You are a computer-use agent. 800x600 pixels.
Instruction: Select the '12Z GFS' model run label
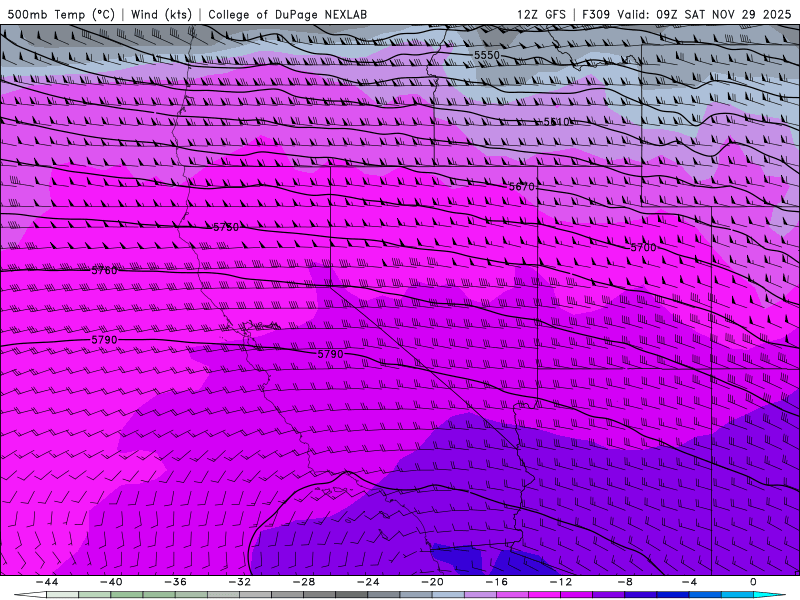[x=541, y=14]
